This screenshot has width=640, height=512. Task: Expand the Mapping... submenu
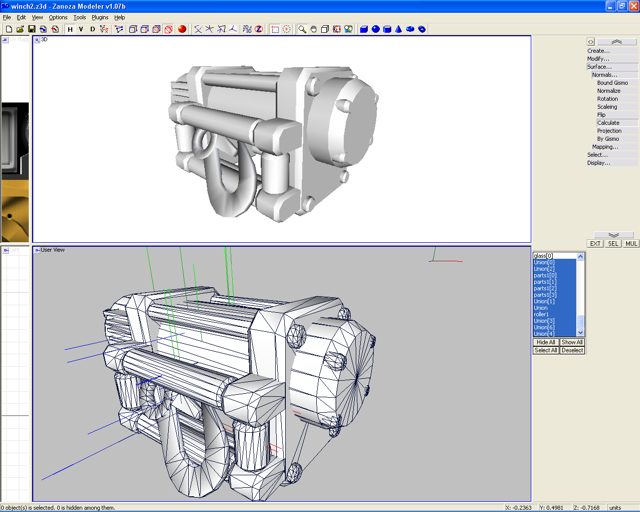click(604, 147)
